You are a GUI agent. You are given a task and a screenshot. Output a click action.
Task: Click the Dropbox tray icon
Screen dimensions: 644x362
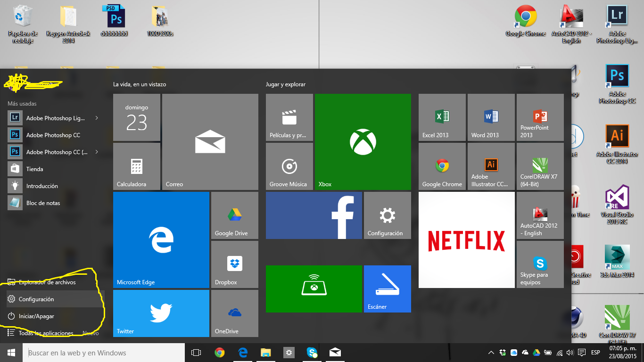503,353
